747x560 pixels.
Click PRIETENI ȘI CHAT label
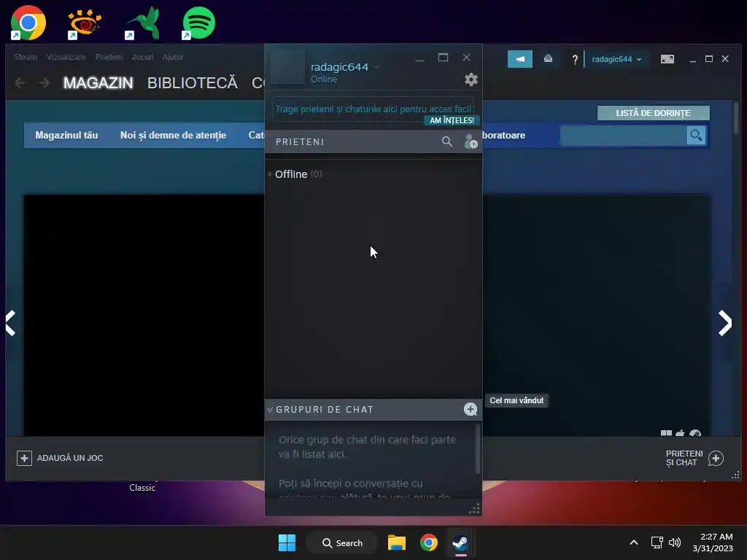coord(684,458)
